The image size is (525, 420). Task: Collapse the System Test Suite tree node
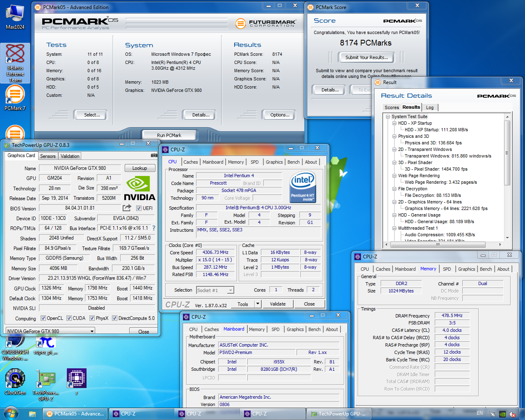pos(388,116)
